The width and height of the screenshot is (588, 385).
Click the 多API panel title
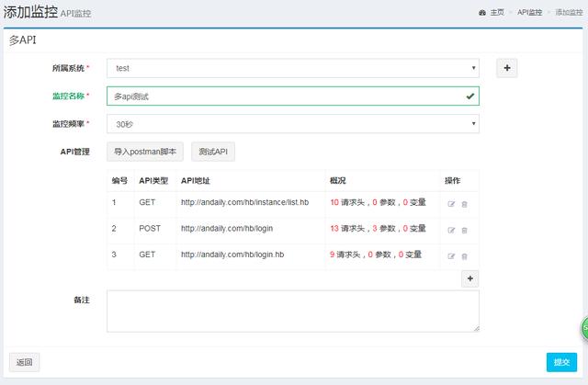point(23,40)
